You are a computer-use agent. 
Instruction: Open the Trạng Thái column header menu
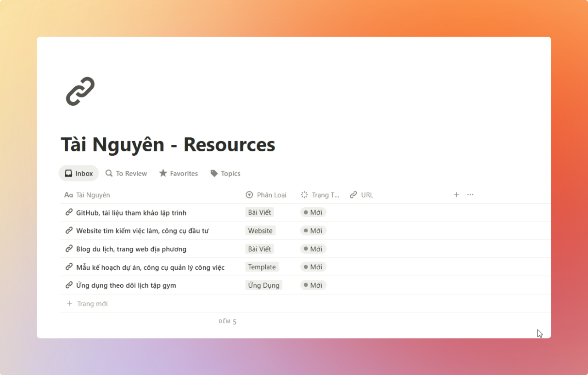(320, 195)
